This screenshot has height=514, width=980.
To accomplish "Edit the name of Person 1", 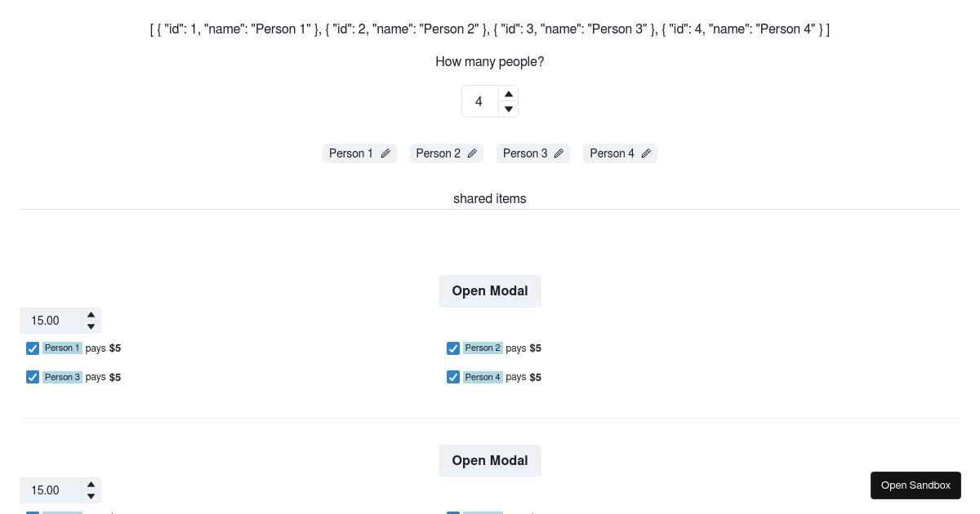I will [x=385, y=153].
